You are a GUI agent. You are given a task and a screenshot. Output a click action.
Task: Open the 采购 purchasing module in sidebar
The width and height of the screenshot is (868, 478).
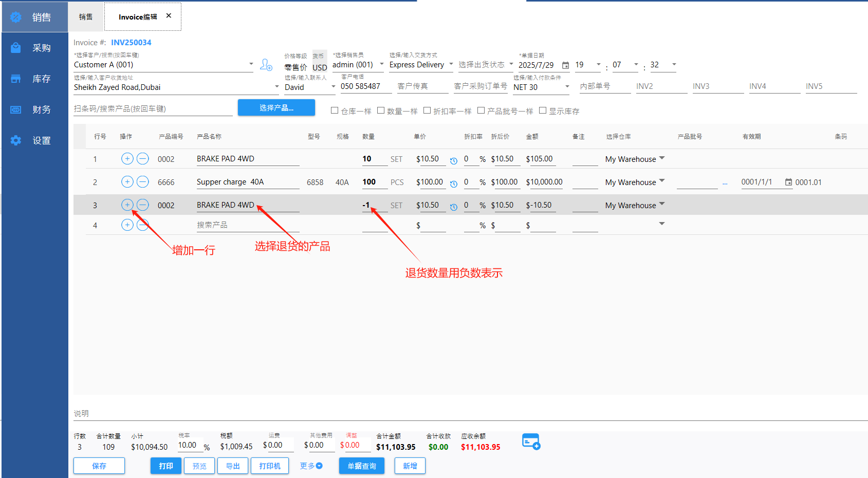[35, 48]
